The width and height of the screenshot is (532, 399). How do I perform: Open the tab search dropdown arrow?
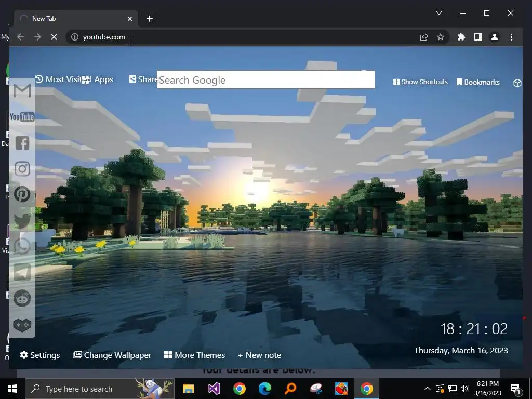(438, 13)
